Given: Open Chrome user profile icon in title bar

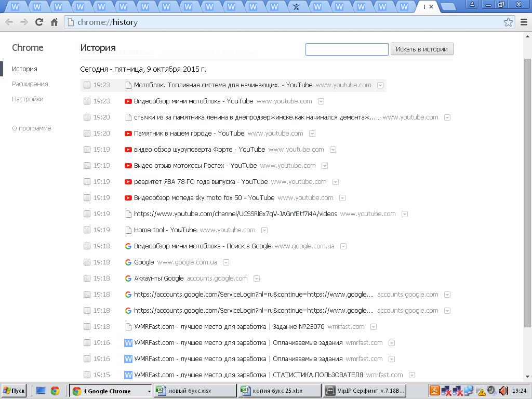Looking at the screenshot, I should coord(472,4).
